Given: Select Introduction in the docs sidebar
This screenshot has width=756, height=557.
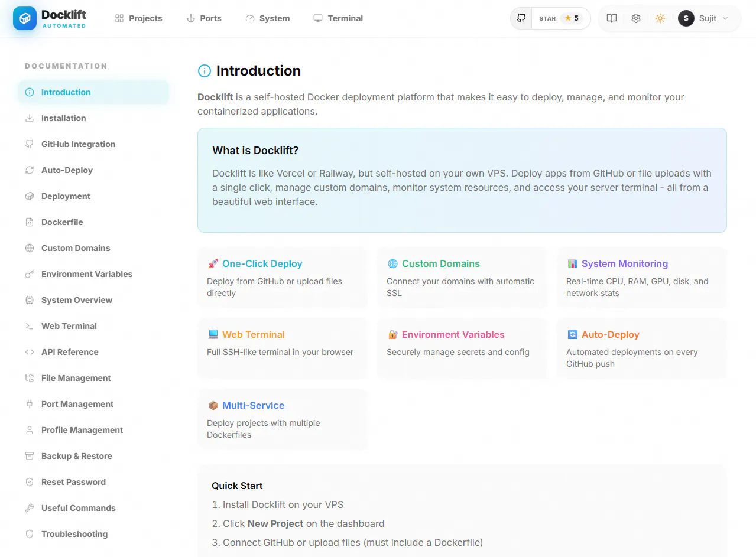Looking at the screenshot, I should click(x=93, y=92).
